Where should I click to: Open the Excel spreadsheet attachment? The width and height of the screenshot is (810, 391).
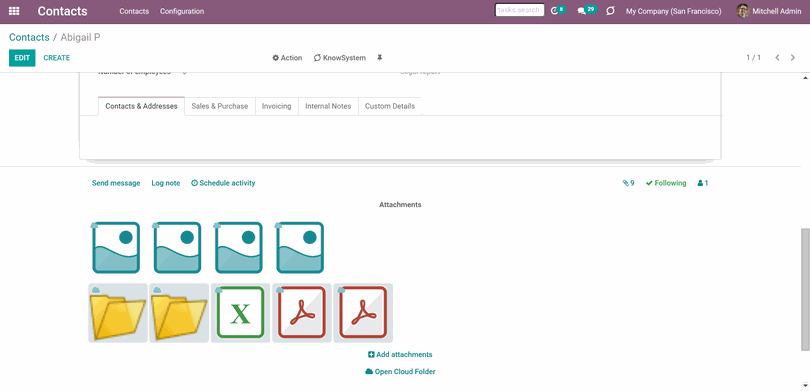tap(240, 312)
